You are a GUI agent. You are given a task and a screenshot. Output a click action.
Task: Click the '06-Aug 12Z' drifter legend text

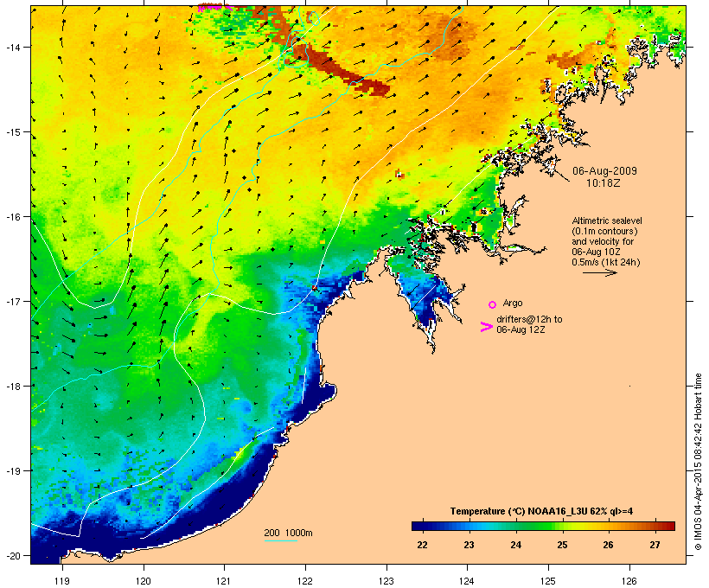(x=521, y=329)
